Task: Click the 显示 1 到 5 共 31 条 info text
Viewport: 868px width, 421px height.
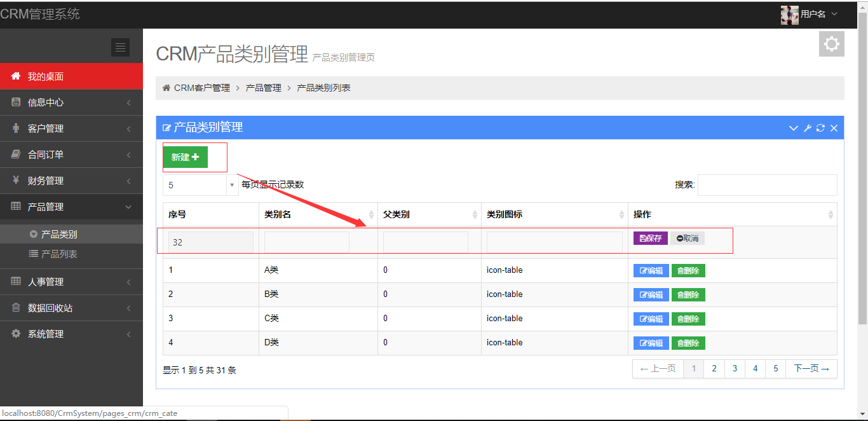Action: (x=200, y=370)
